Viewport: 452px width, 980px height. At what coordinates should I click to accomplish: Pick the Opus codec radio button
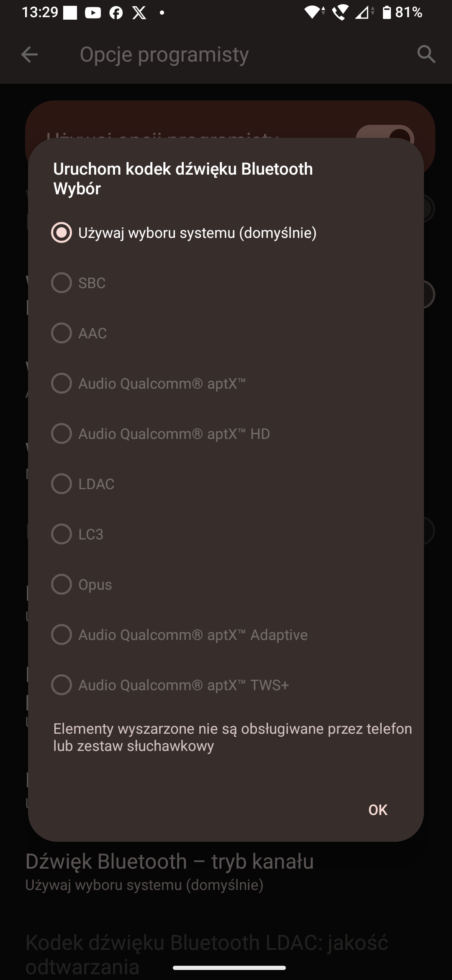pyautogui.click(x=62, y=584)
